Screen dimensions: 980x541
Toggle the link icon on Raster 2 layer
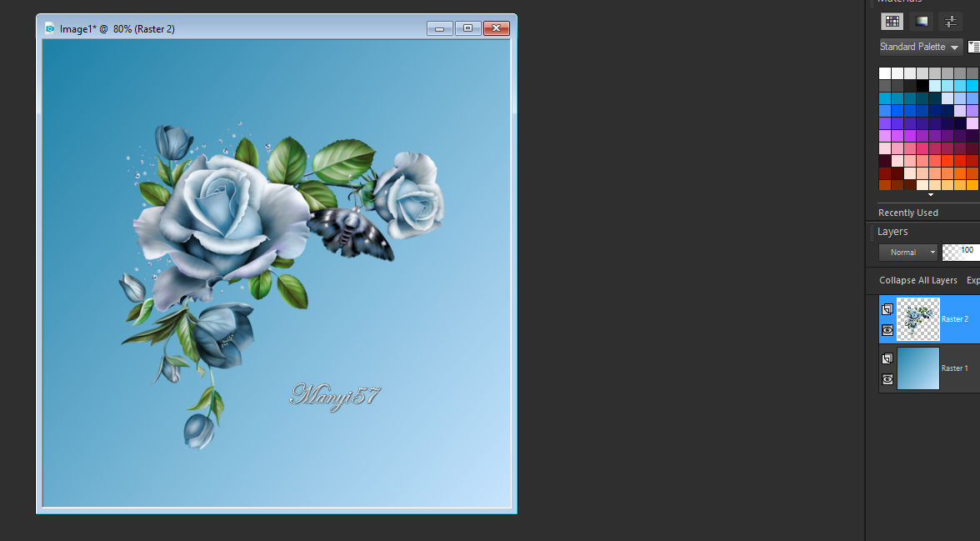click(887, 309)
